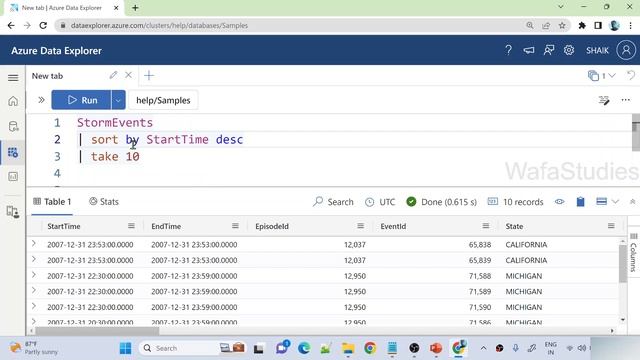Expand the row with EventId 71,590
Screen dimensions: 640x360
(34, 306)
